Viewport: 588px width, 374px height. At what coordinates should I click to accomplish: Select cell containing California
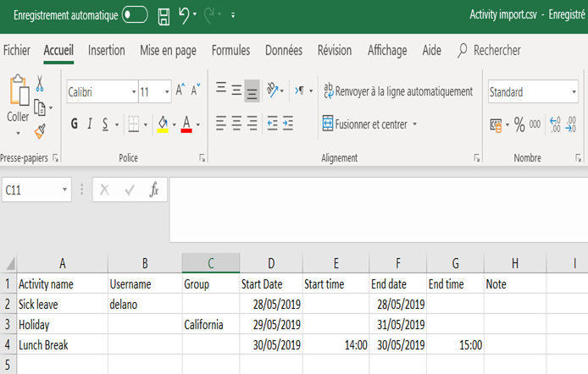coord(210,324)
